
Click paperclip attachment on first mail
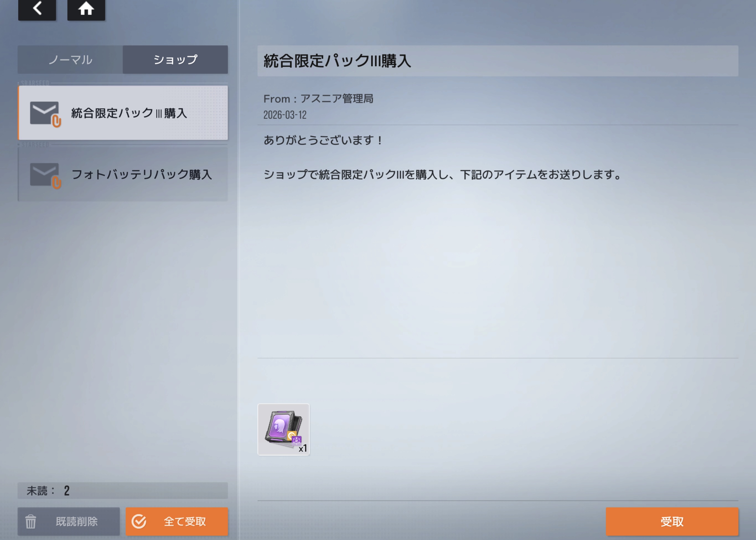56,121
